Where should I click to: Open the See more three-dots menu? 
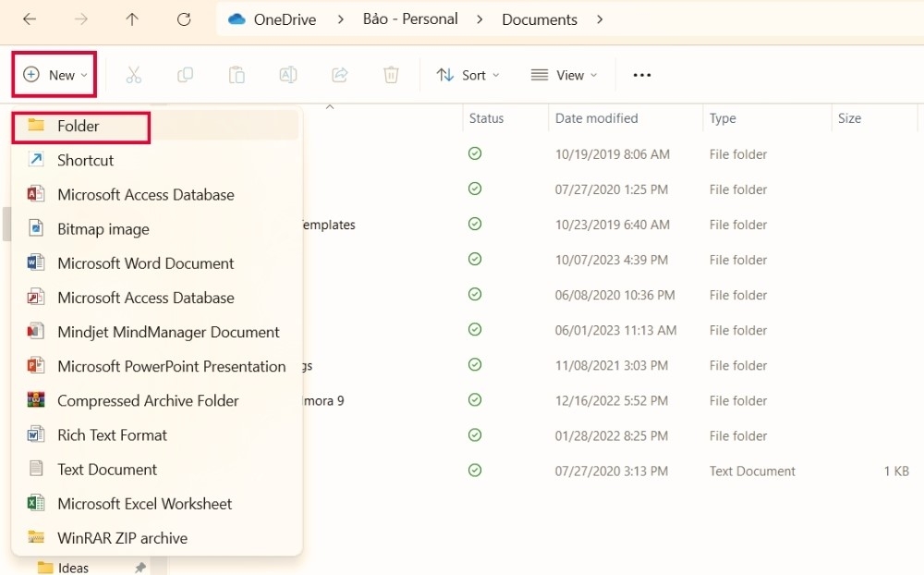[x=642, y=75]
